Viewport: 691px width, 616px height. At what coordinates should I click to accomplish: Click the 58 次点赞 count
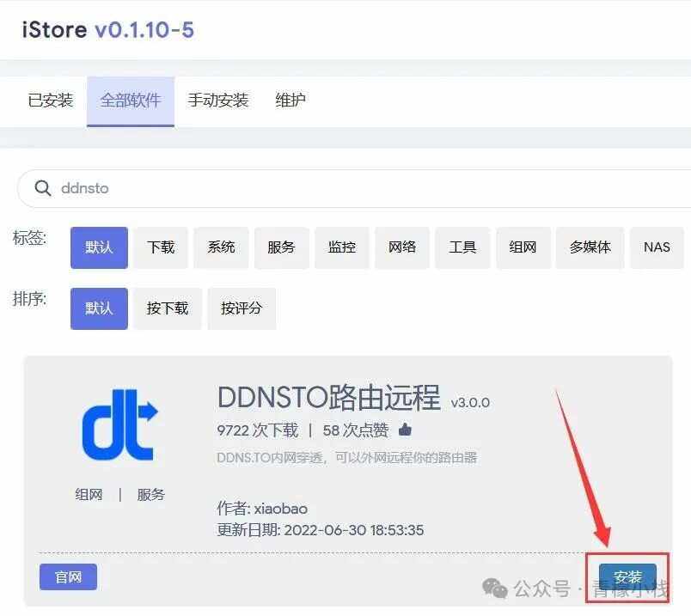[x=356, y=430]
